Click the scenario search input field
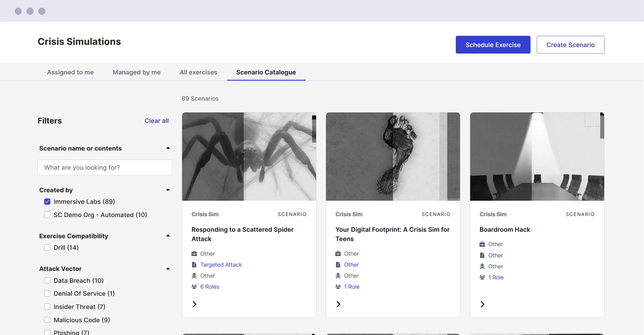 (105, 167)
